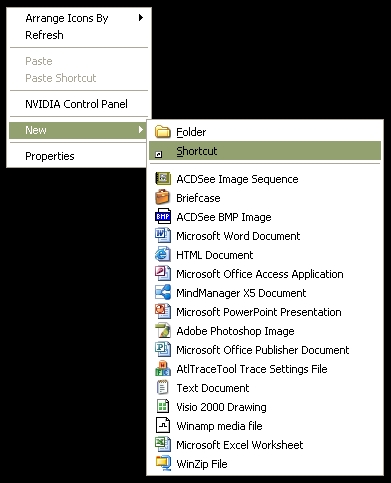Screen dimensions: 391x483
Task: Click the MindManager X5 Document icon
Action: 163,293
